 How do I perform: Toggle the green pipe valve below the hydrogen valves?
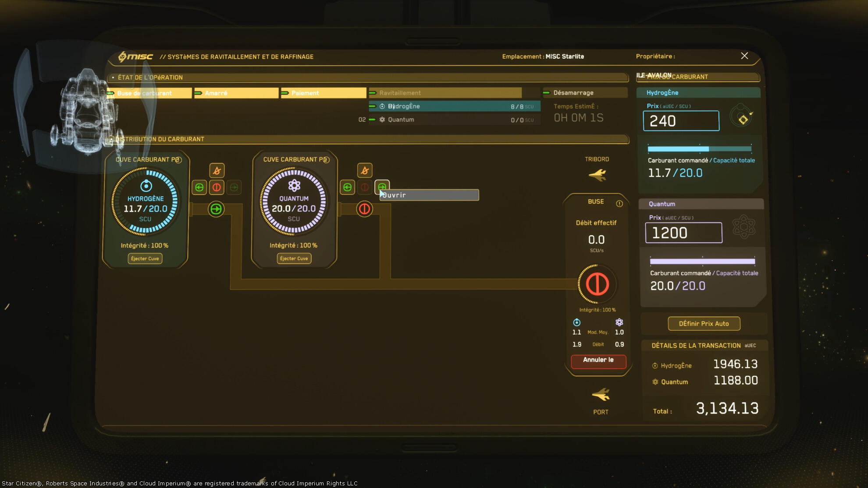[x=216, y=209]
